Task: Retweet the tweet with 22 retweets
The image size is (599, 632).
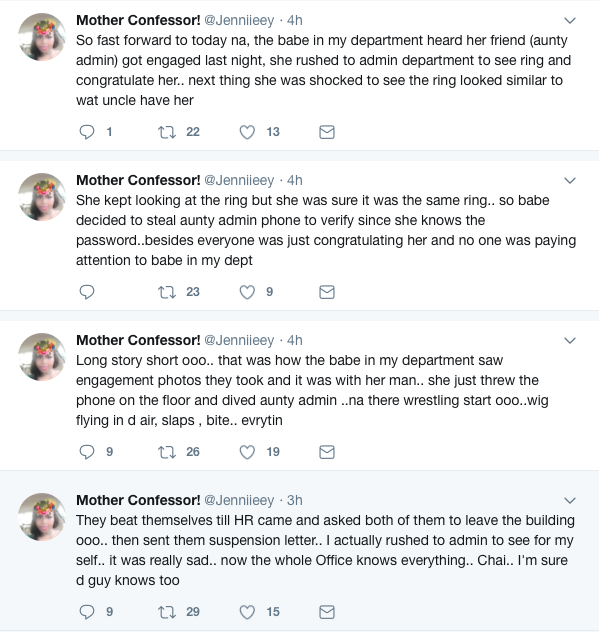Action: coord(167,132)
